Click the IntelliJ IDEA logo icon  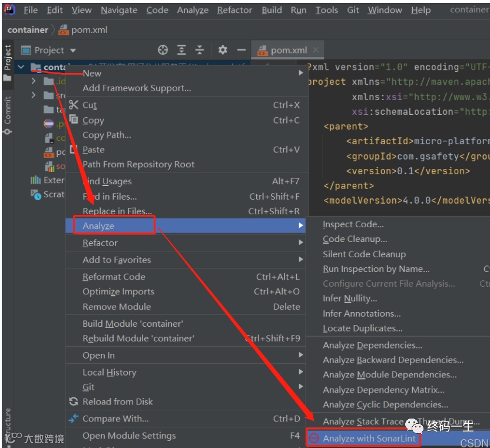click(9, 9)
